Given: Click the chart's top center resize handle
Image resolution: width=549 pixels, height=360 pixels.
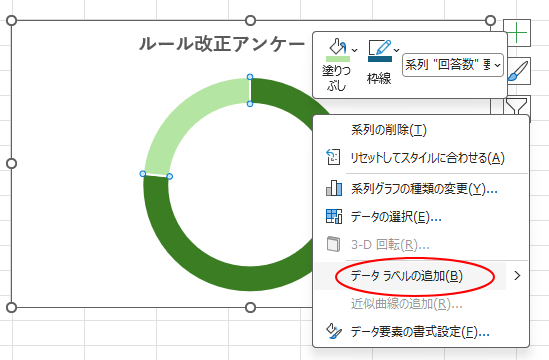Looking at the screenshot, I should point(250,21).
